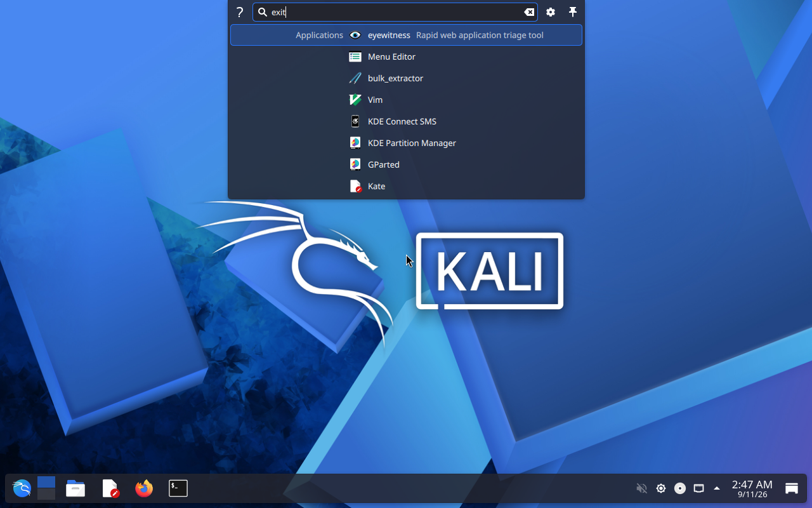Show KRunner help question mark

[x=240, y=12]
